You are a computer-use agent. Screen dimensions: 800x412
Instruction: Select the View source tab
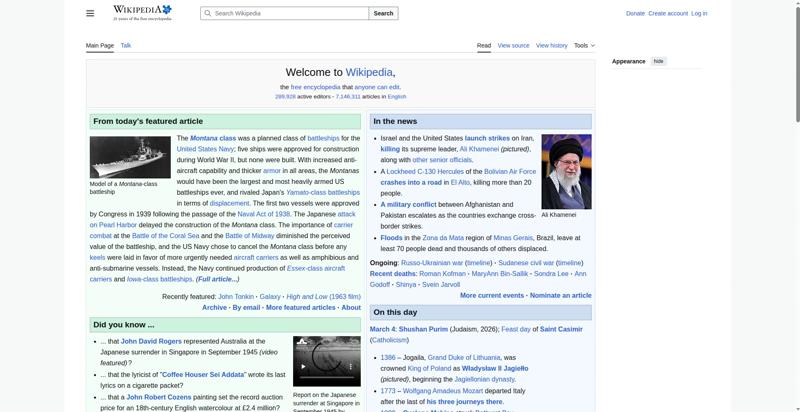pyautogui.click(x=513, y=45)
